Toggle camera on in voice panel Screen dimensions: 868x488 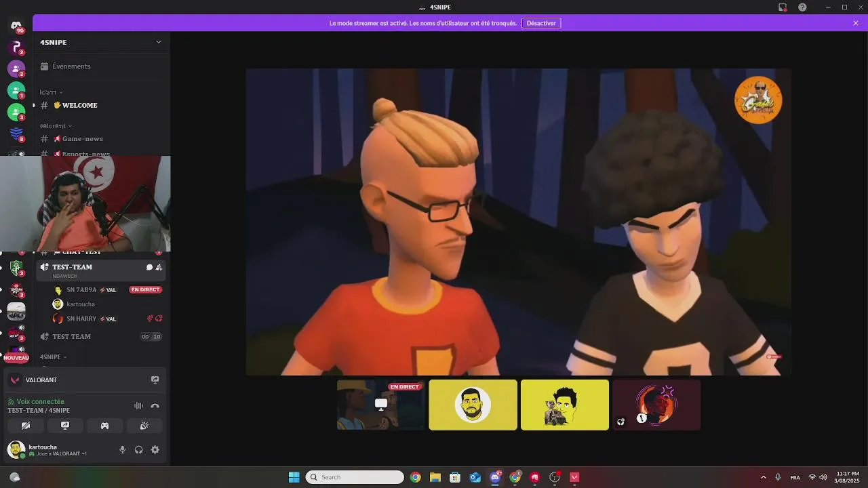(x=26, y=426)
